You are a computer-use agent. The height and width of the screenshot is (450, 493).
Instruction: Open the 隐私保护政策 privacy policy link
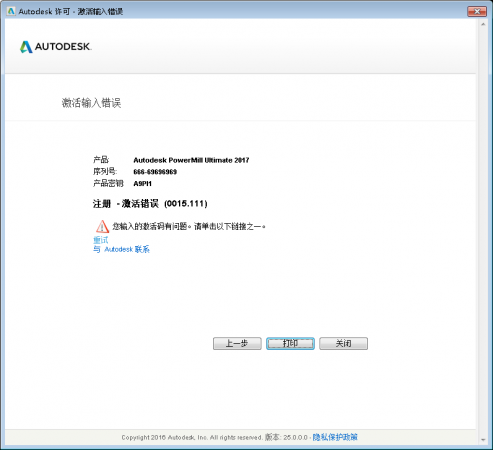(335, 437)
